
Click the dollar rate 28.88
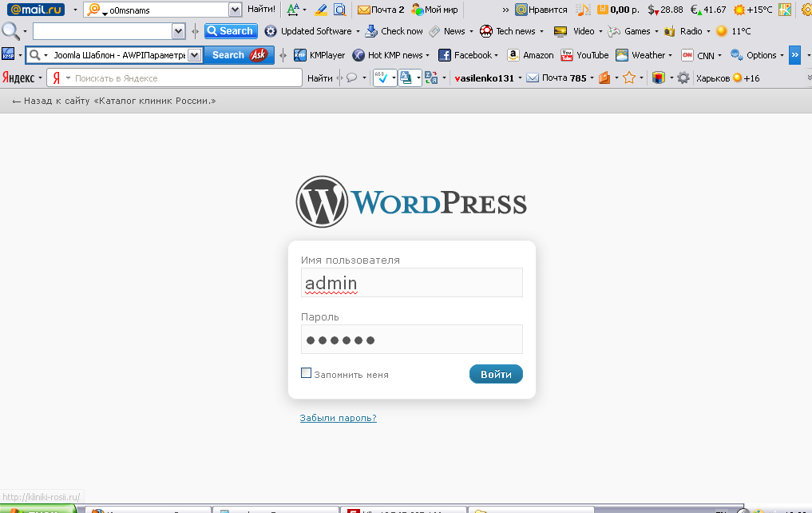(x=665, y=10)
